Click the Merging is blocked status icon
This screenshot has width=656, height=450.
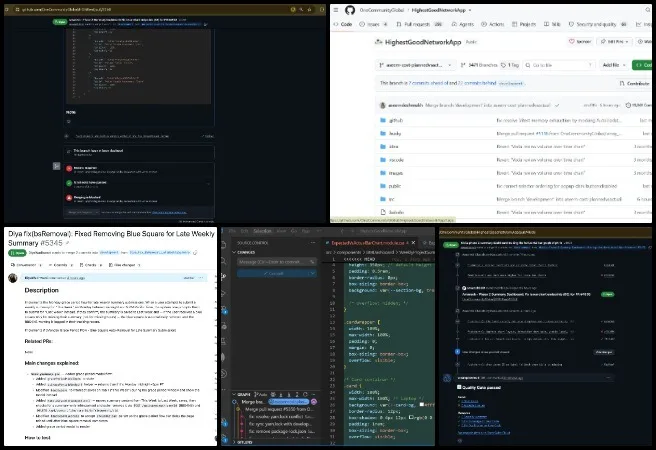click(69, 198)
